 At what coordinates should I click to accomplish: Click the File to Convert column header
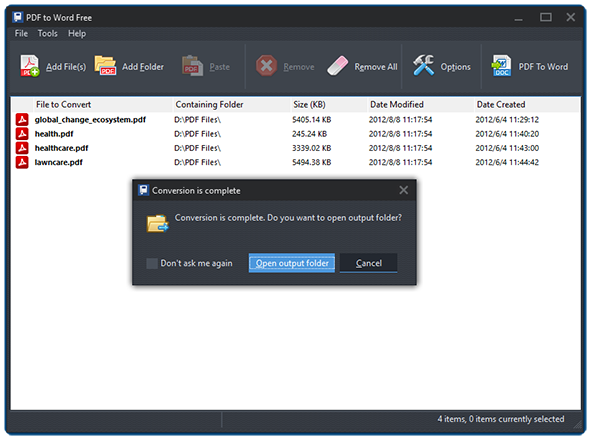pyautogui.click(x=103, y=105)
